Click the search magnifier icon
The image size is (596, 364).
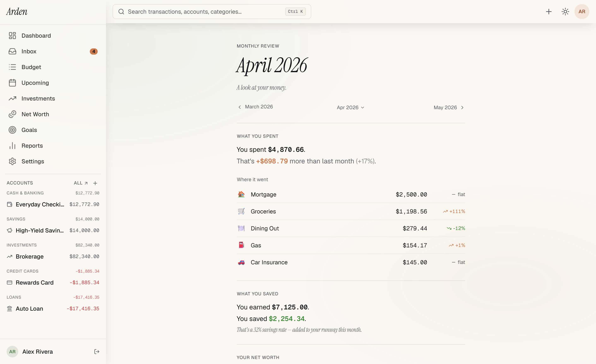[x=121, y=12]
